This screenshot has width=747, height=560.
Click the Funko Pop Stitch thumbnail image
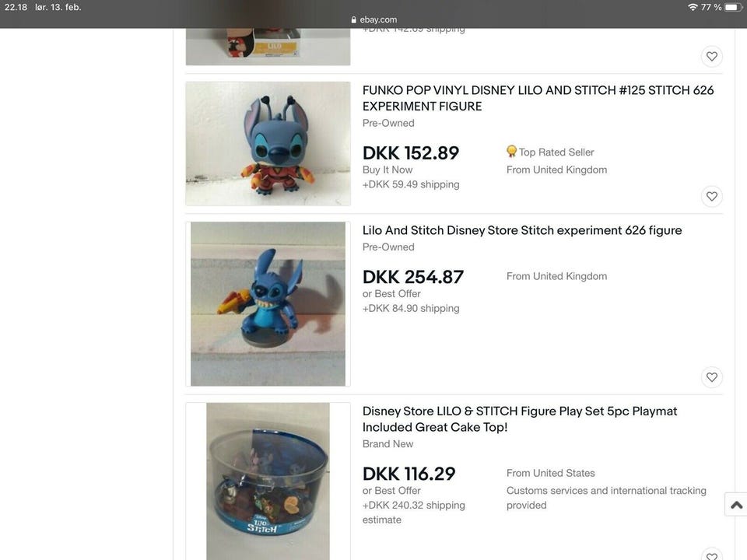268,144
